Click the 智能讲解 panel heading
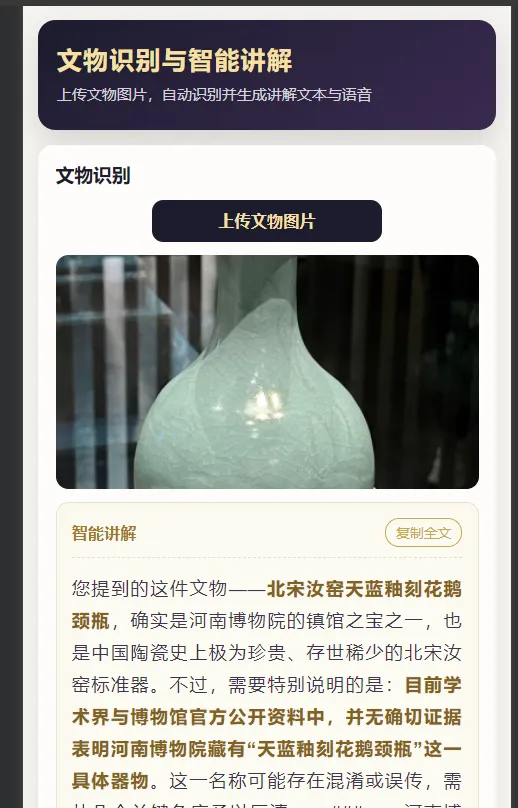This screenshot has width=518, height=808. [x=104, y=533]
